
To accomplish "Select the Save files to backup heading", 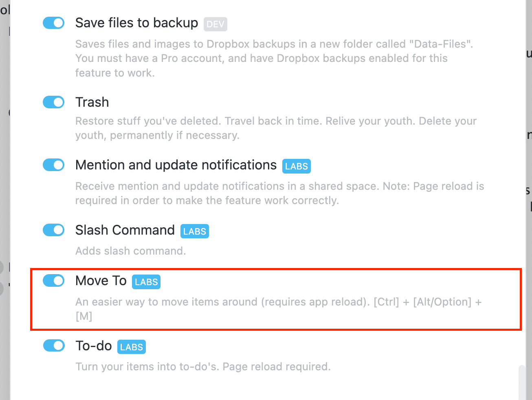I will (x=137, y=23).
